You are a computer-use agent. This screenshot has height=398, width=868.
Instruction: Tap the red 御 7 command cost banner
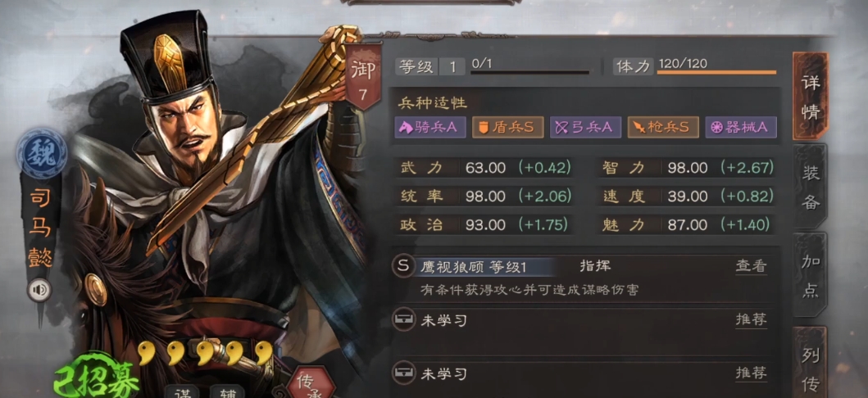362,76
